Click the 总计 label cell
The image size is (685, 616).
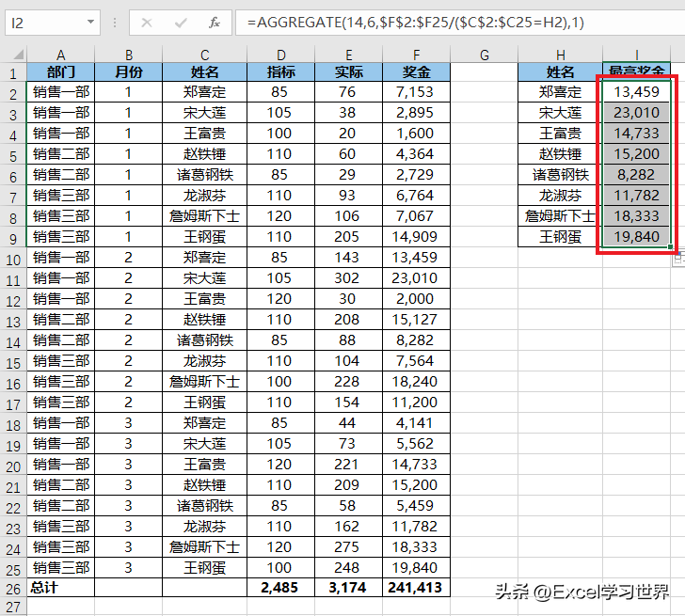[x=61, y=588]
